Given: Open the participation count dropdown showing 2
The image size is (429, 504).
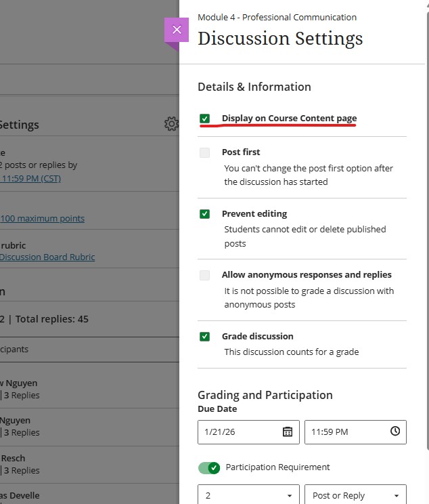Looking at the screenshot, I should [x=248, y=495].
